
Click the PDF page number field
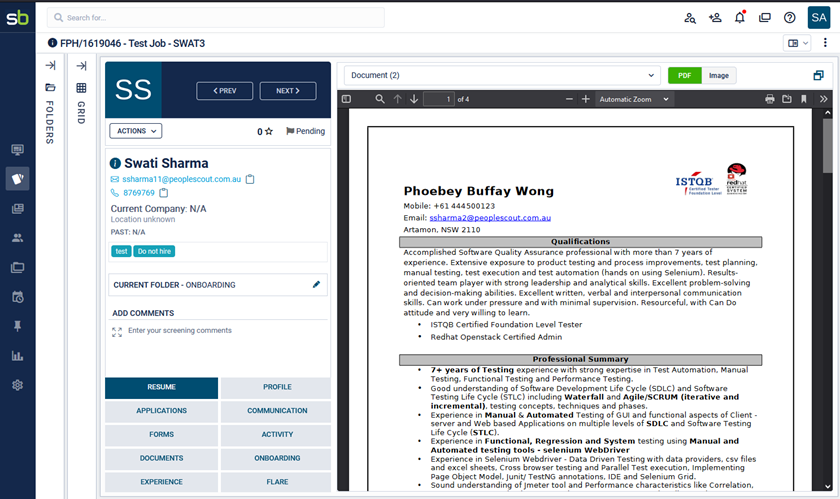point(439,99)
